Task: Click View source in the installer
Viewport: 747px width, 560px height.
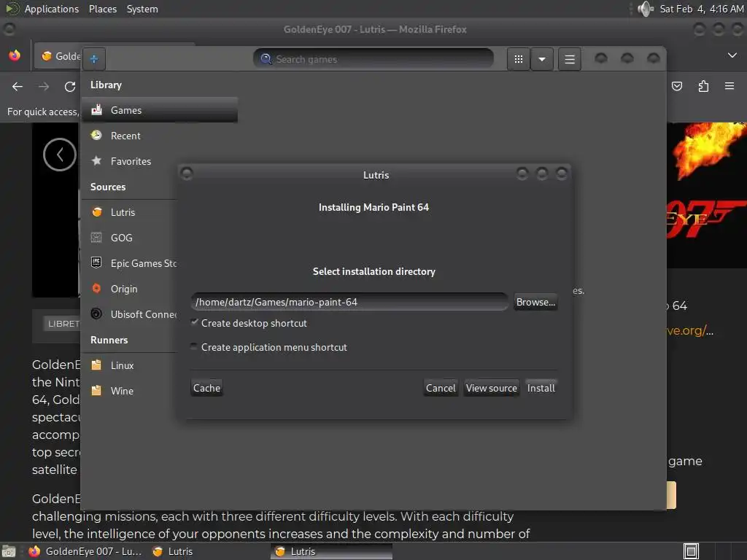Action: 491,388
